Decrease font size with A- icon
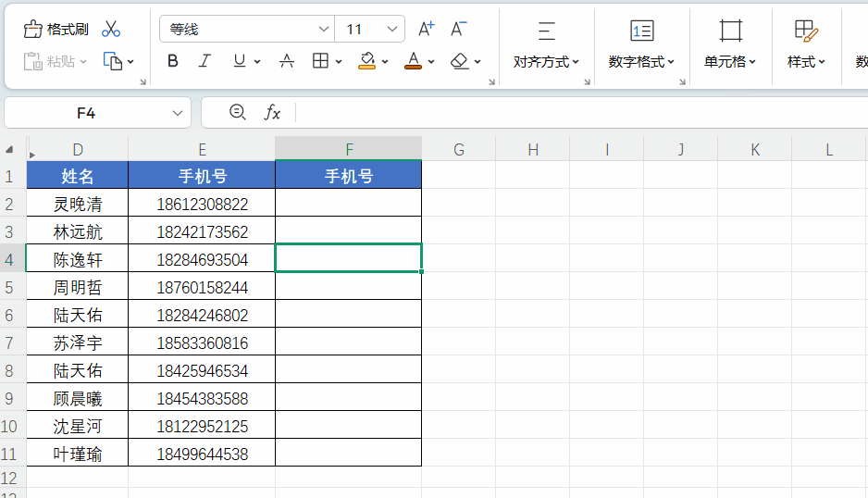Image resolution: width=868 pixels, height=498 pixels. tap(458, 29)
